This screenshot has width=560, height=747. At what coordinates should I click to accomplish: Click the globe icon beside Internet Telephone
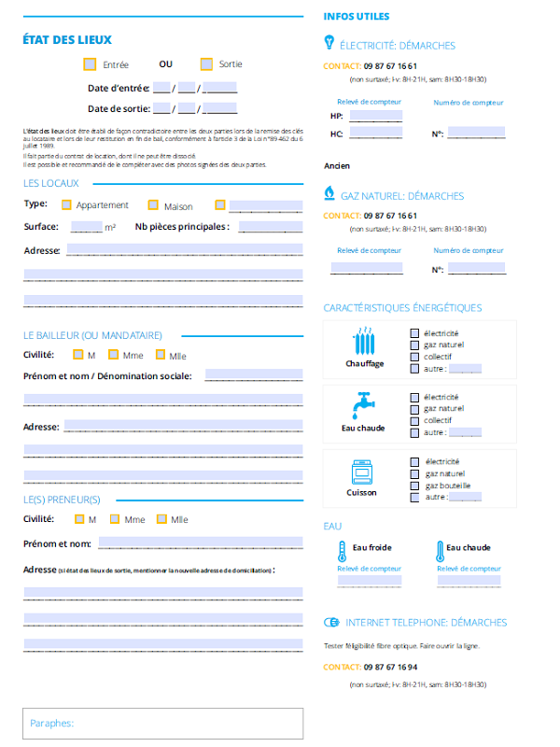tap(331, 622)
